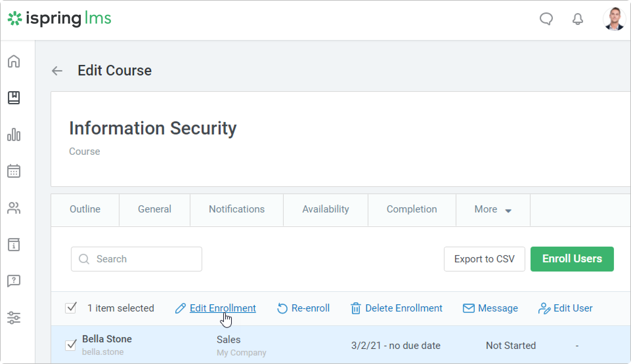Viewport: 631px width, 364px height.
Task: Open the home icon in sidebar
Action: (x=14, y=61)
